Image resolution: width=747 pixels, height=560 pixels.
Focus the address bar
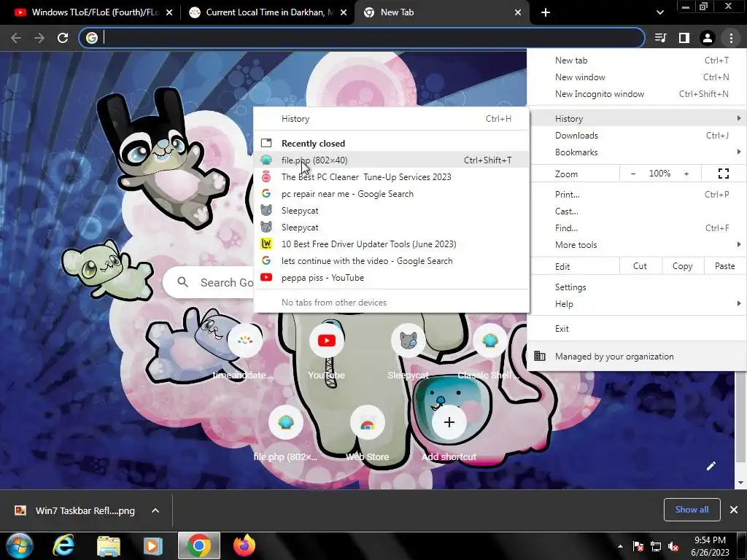tap(362, 38)
